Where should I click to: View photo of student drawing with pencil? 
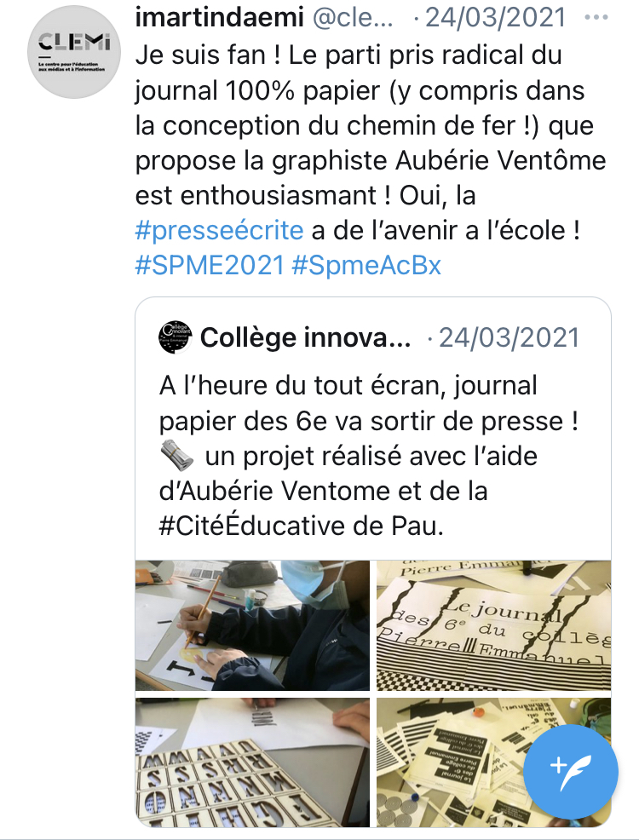point(253,624)
